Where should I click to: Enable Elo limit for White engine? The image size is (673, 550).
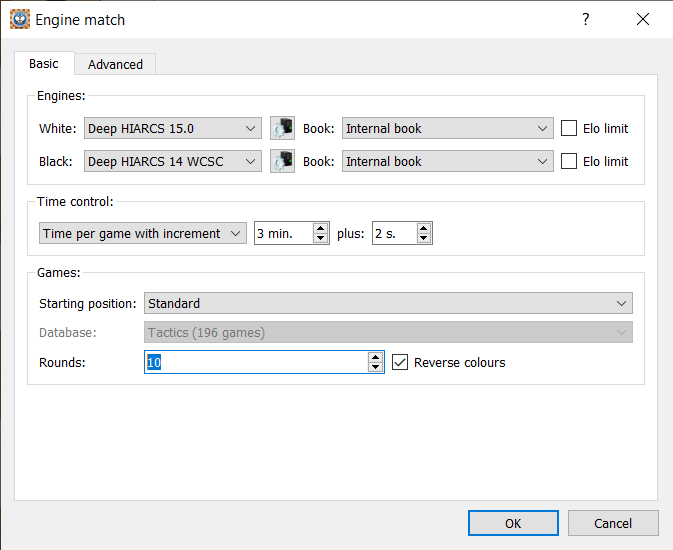tap(569, 128)
